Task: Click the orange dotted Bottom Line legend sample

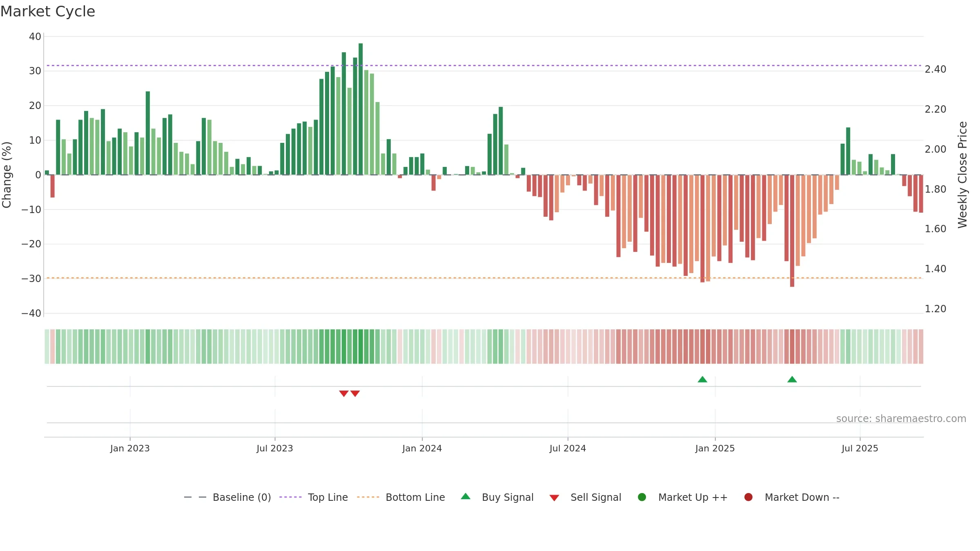Action: (x=368, y=497)
